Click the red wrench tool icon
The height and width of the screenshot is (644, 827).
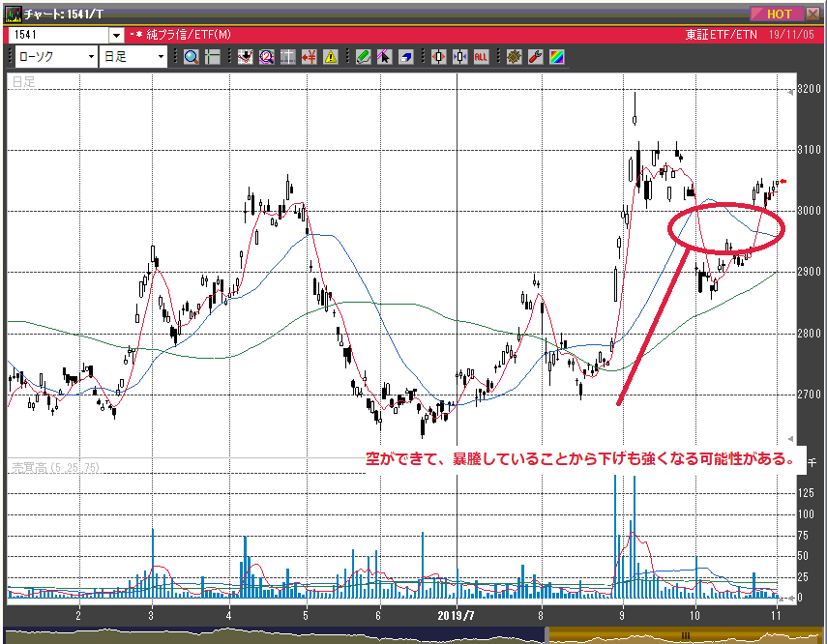[x=535, y=56]
